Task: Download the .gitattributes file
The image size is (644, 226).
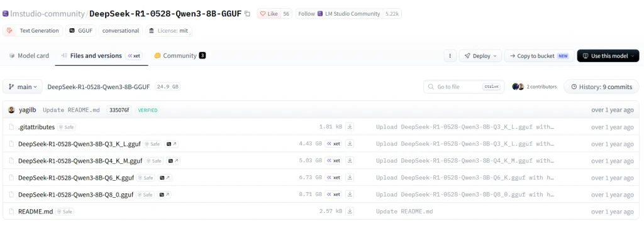Action: (x=350, y=127)
